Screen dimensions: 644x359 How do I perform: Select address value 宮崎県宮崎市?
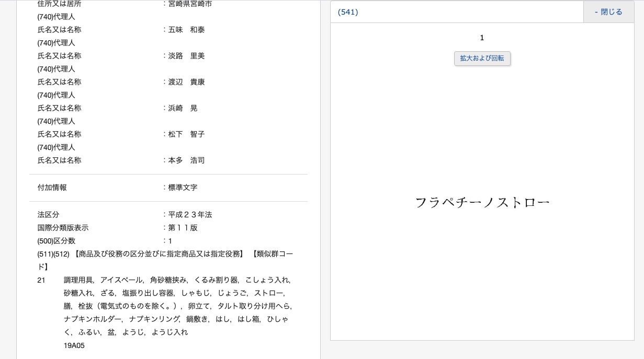pos(190,4)
